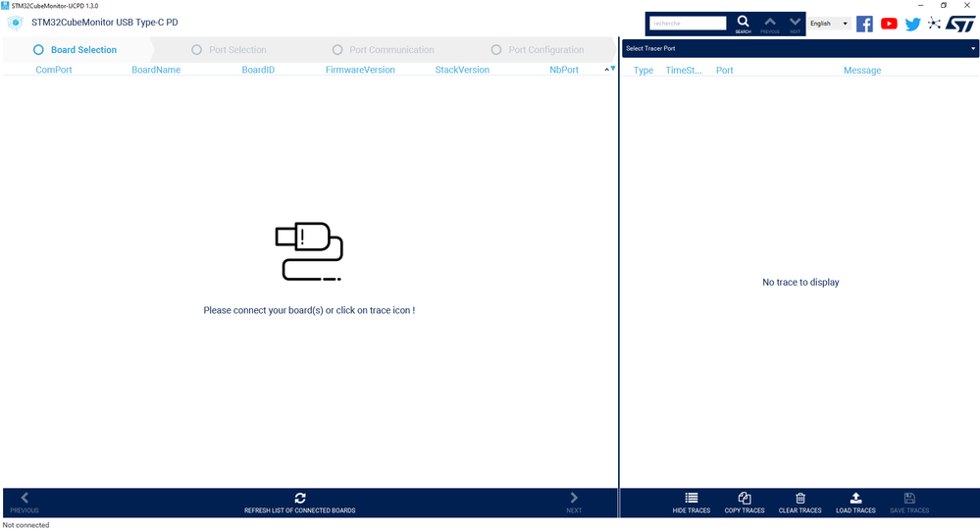Click the BoardID column header
Image resolution: width=980 pixels, height=531 pixels.
[258, 70]
